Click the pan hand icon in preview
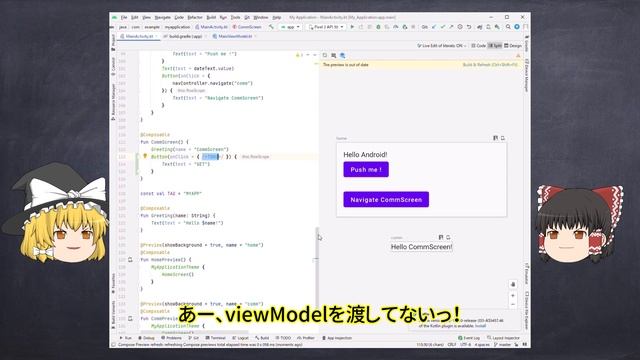Screen dimensions: 640x360 pyautogui.click(x=513, y=284)
